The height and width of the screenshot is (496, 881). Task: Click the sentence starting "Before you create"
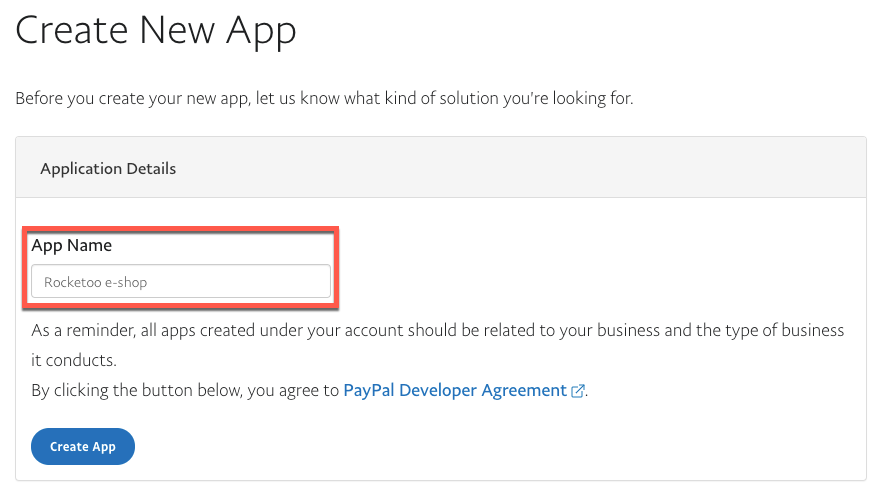(324, 98)
